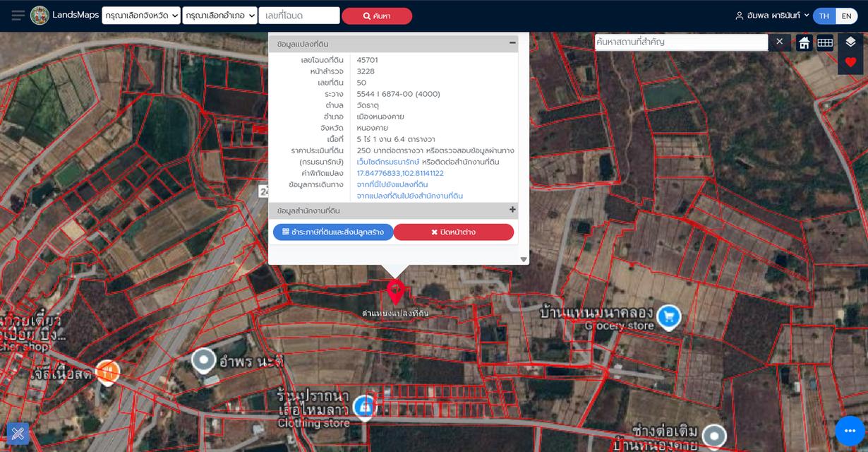868x452 pixels.
Task: Open the blue chat bubble button
Action: coord(850,431)
